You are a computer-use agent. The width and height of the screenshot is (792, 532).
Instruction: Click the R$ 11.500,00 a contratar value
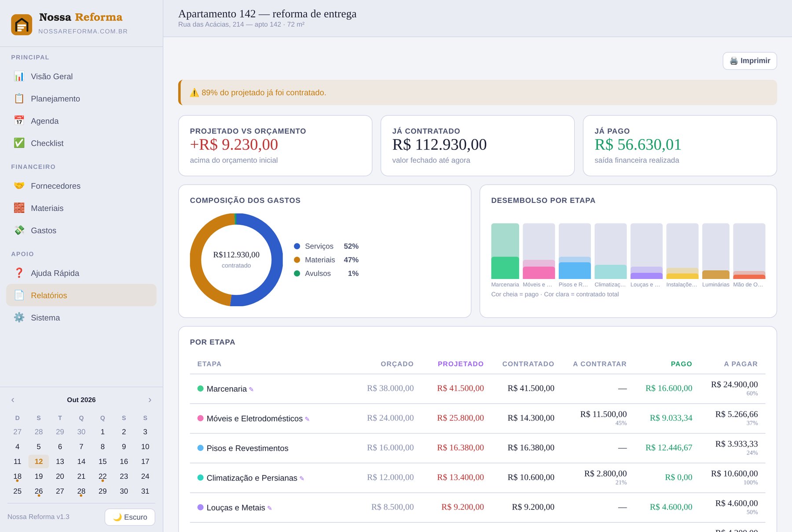coord(603,415)
